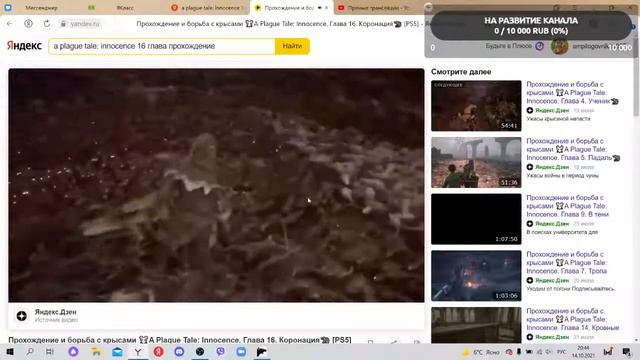Click the 1:03:06 video thumbnail
The width and height of the screenshot is (640, 360).
(x=476, y=276)
